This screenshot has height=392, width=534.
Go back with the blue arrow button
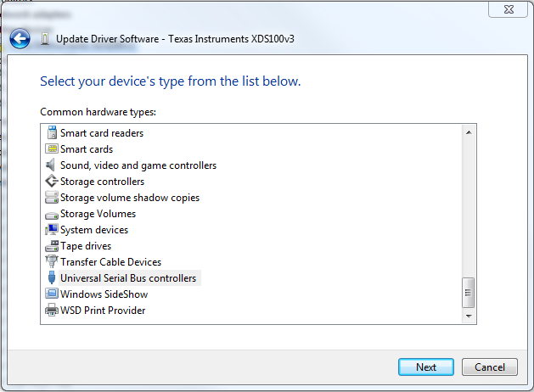tap(20, 38)
